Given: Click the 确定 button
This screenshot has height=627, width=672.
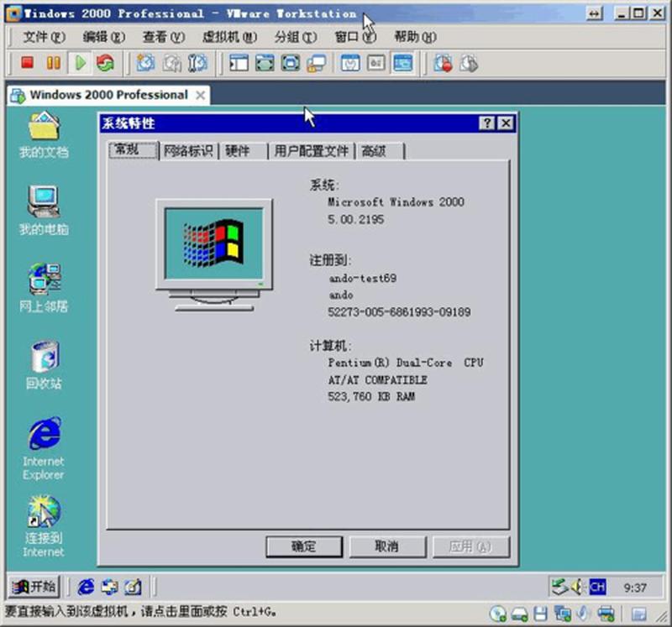Looking at the screenshot, I should [x=304, y=546].
